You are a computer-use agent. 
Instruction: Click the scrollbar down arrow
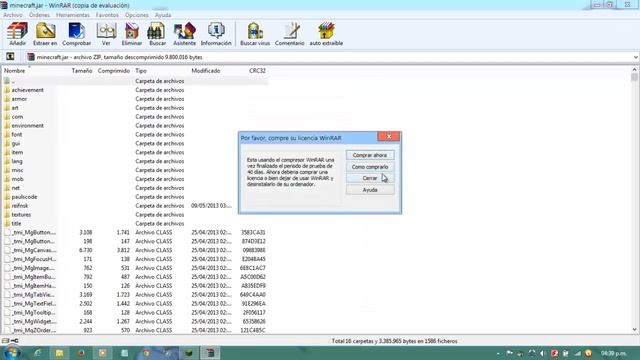click(x=634, y=329)
